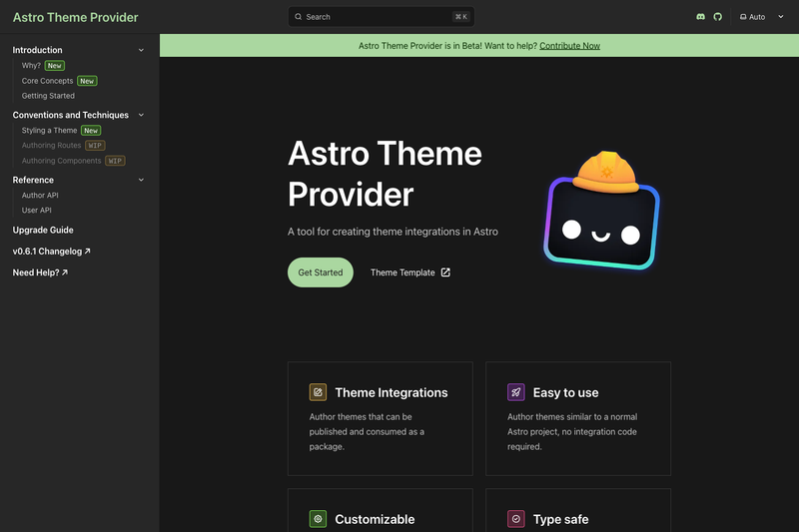Image resolution: width=799 pixels, height=532 pixels.
Task: Click the Astro Theme Provider site title
Action: click(76, 17)
